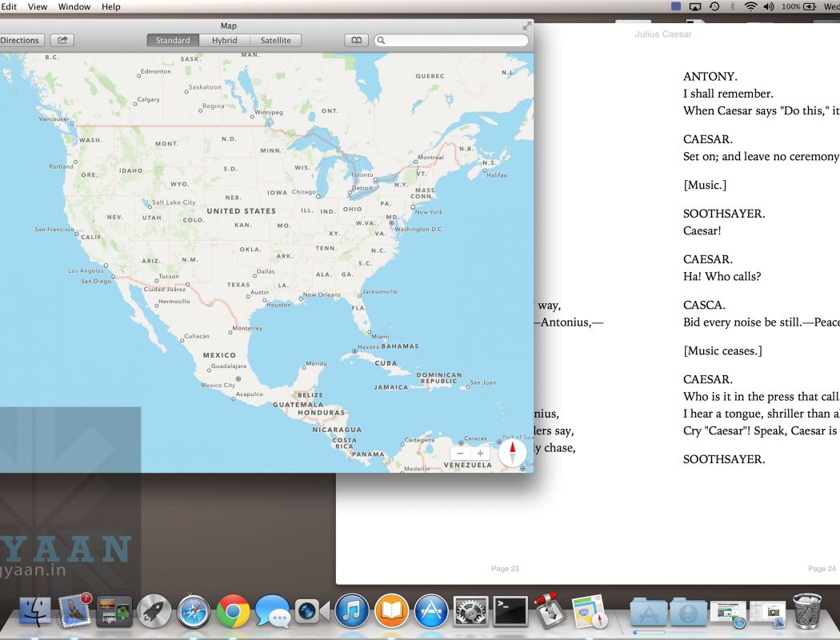
Task: Open Google Chrome from the dock
Action: coord(233,612)
